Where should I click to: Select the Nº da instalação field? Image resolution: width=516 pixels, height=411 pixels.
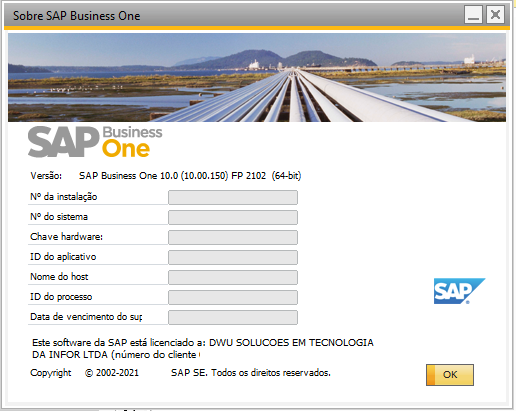pos(233,197)
